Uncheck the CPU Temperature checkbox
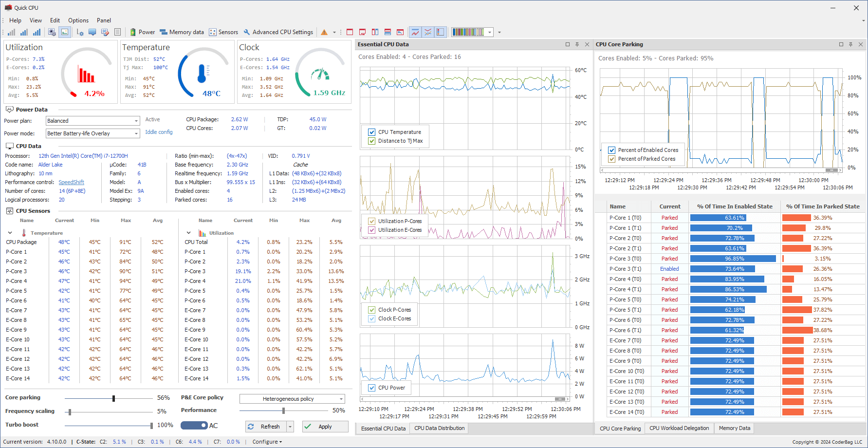 click(372, 132)
